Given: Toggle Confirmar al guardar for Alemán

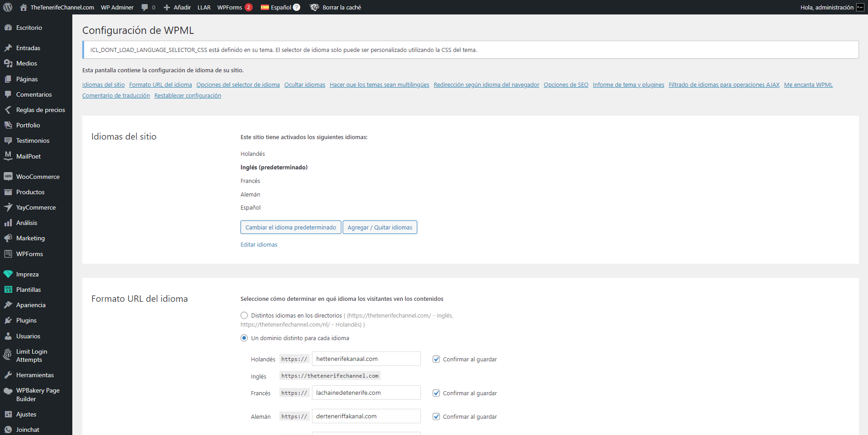Looking at the screenshot, I should [436, 416].
